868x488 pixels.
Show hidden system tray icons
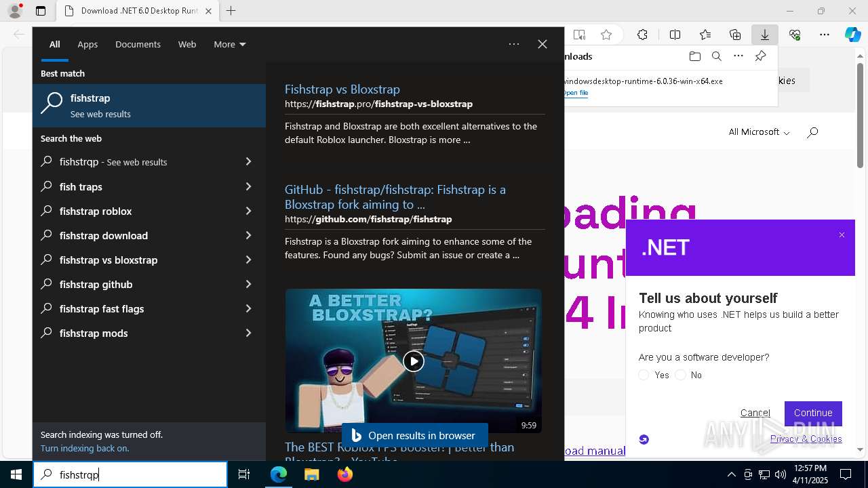point(731,474)
